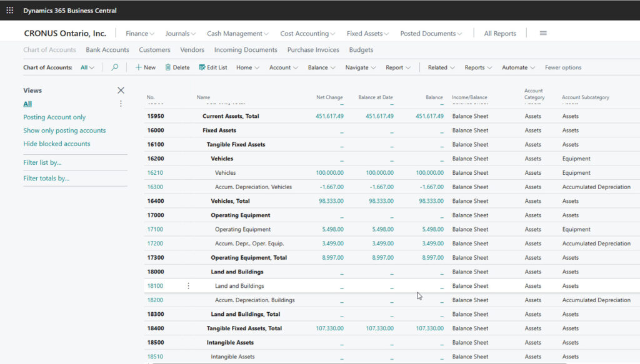Go to Bank Accounts tab
This screenshot has width=640, height=364.
coord(107,50)
